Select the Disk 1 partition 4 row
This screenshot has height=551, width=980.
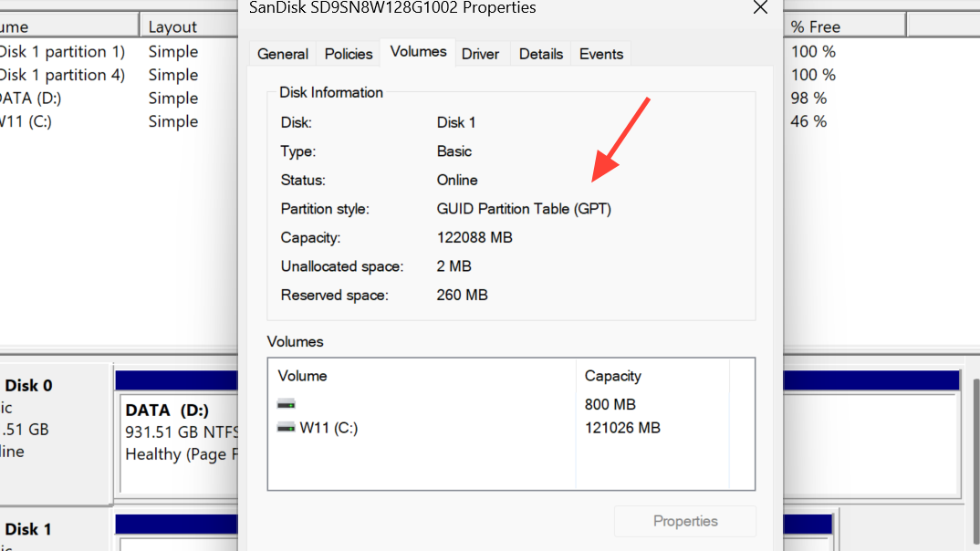[x=62, y=75]
